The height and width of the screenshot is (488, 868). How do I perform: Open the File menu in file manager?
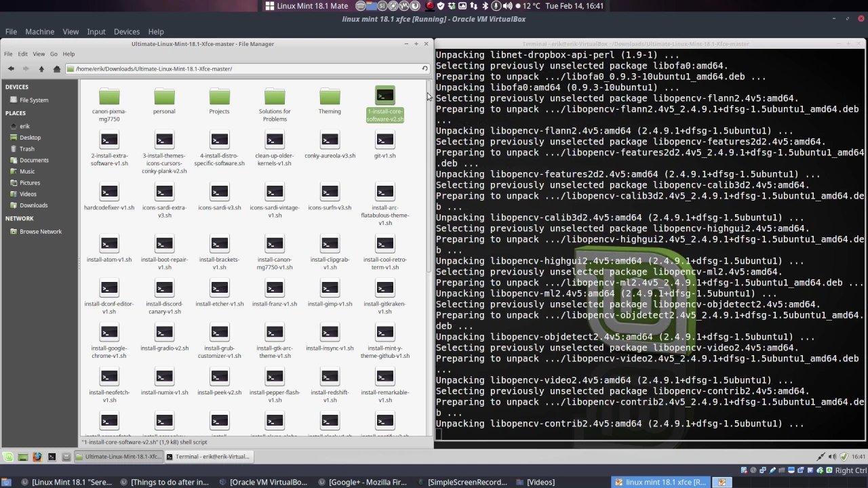pyautogui.click(x=8, y=54)
